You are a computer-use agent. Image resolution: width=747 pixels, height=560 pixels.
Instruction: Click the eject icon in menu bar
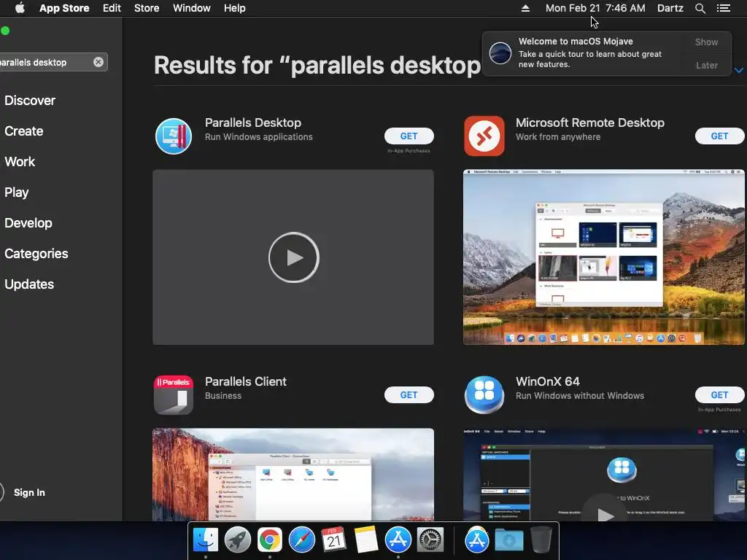(525, 8)
